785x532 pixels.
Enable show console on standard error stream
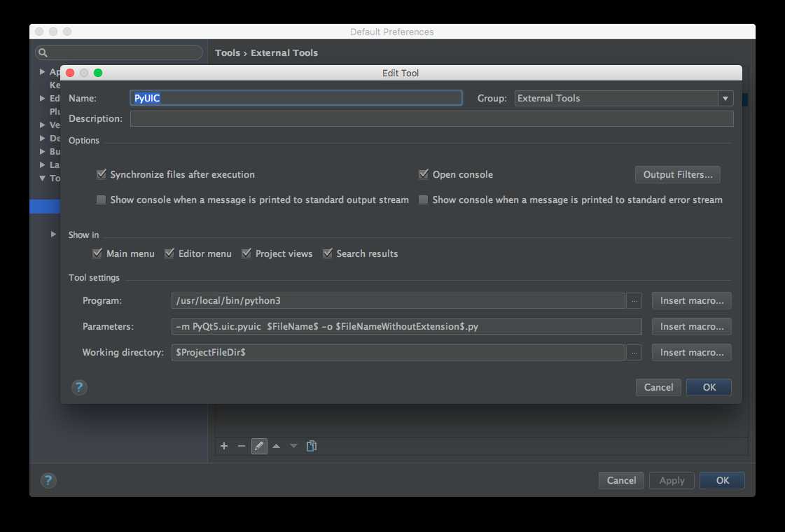[x=424, y=199]
